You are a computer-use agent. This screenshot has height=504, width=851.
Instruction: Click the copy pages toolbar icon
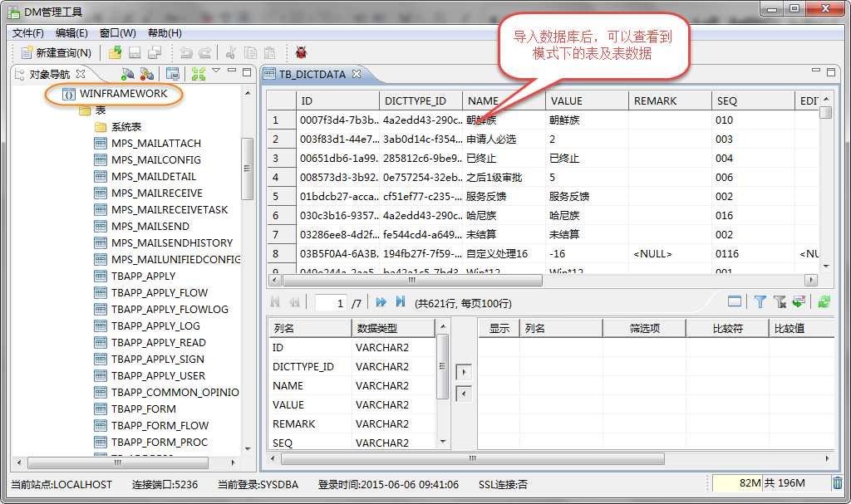250,52
